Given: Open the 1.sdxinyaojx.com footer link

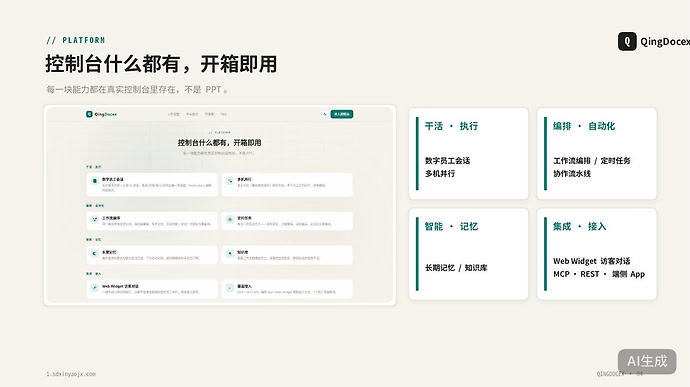Looking at the screenshot, I should [x=71, y=374].
